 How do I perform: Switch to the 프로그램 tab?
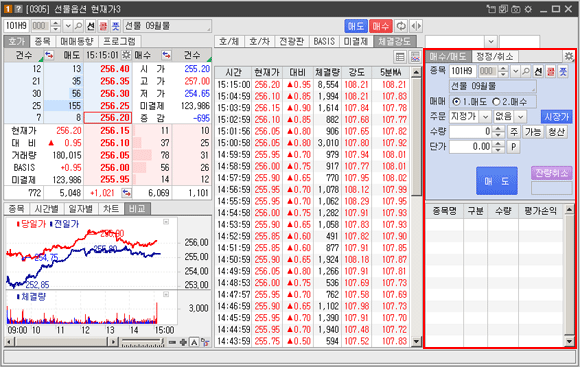[x=119, y=41]
